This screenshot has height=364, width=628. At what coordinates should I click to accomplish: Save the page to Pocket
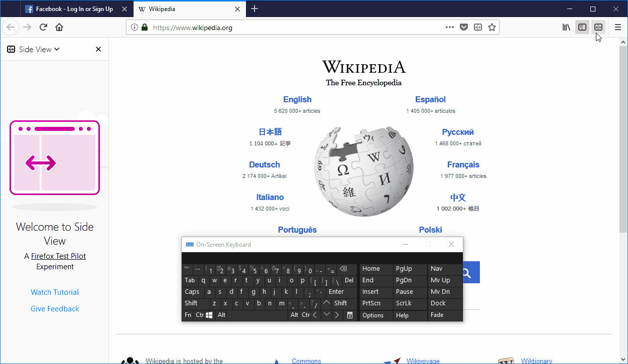pos(463,27)
